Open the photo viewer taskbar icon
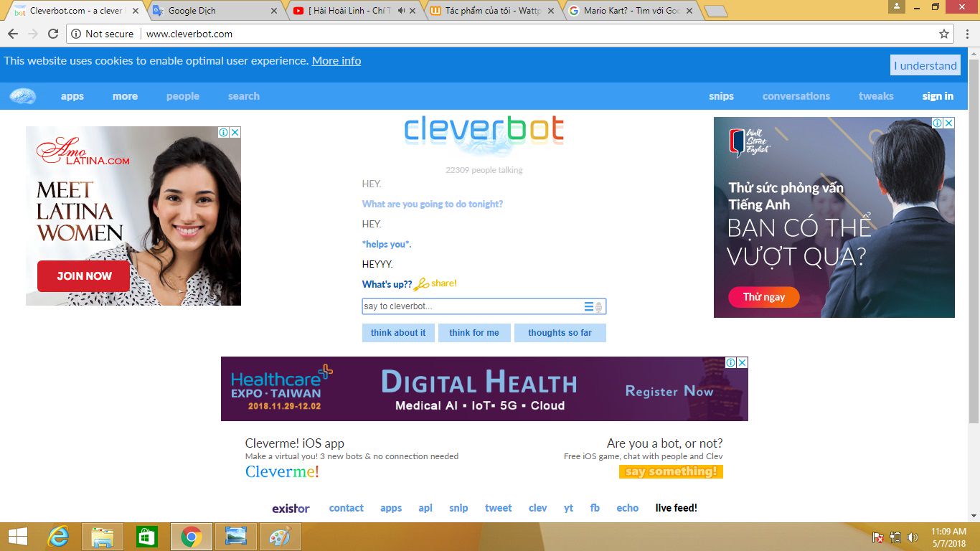 (x=235, y=537)
